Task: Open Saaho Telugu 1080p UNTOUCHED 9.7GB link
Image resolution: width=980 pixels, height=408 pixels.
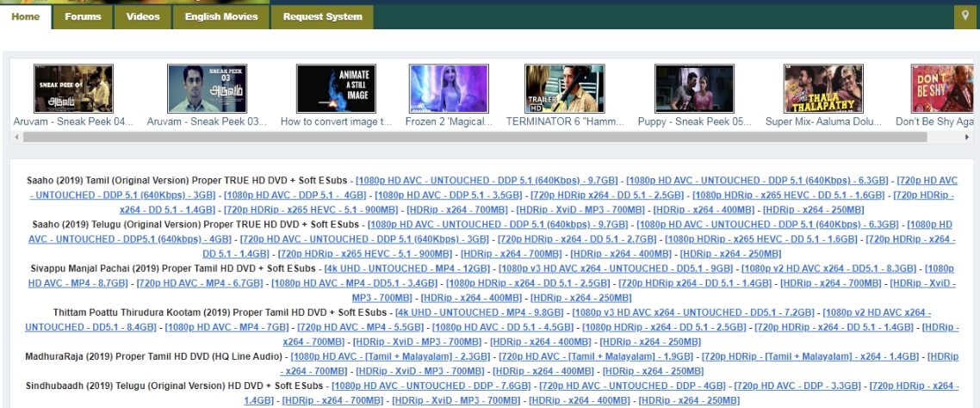Action: 498,225
